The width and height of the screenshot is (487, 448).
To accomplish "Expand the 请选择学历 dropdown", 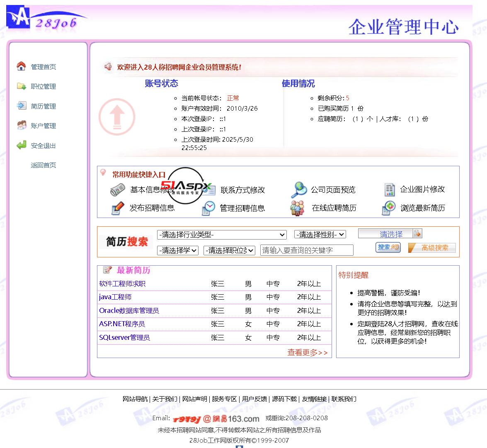I will 177,250.
